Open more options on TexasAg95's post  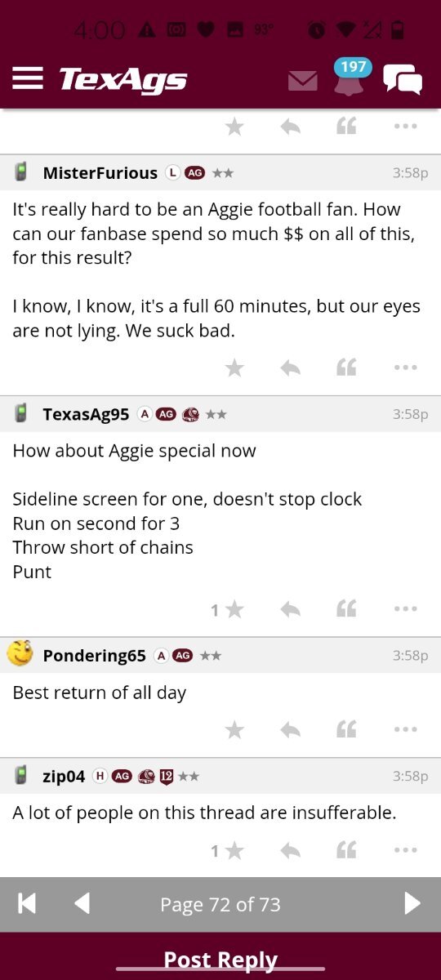click(406, 609)
